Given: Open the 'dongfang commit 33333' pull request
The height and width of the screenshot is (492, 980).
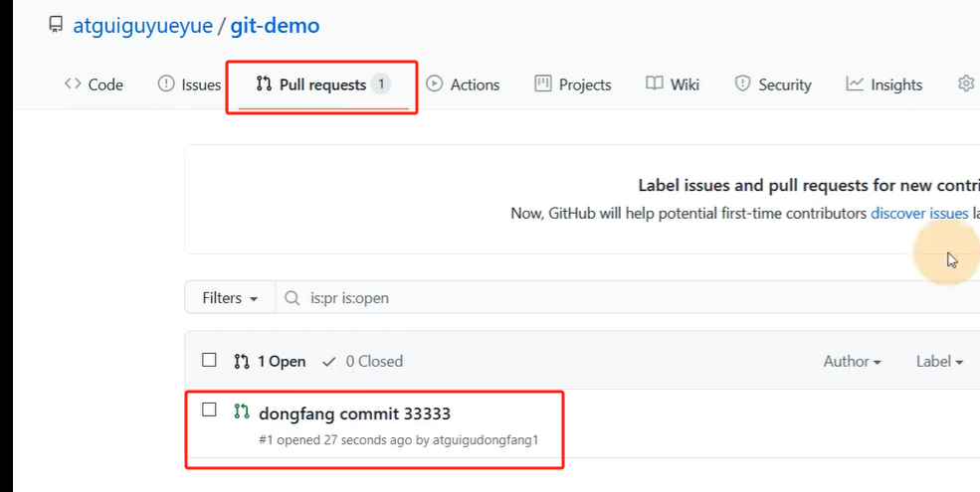Looking at the screenshot, I should [354, 413].
